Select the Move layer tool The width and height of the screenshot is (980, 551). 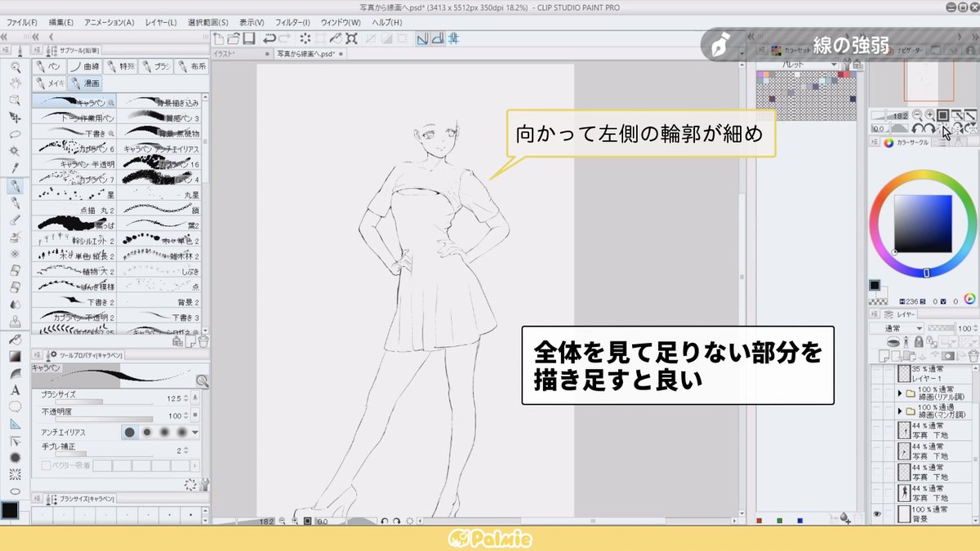14,118
